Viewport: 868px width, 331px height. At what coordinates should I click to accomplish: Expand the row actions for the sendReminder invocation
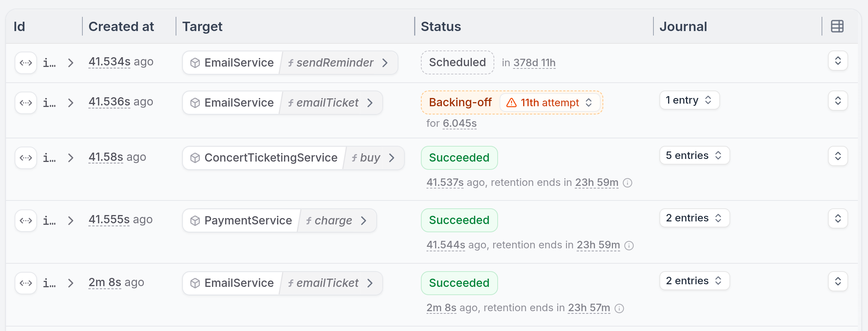(x=838, y=61)
